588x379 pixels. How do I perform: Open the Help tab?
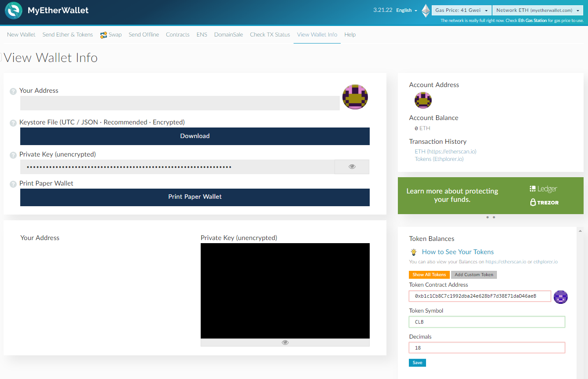coord(350,35)
